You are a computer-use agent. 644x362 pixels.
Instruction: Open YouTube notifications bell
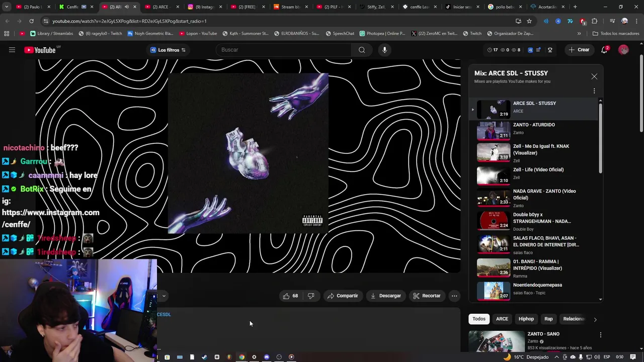coord(605,50)
